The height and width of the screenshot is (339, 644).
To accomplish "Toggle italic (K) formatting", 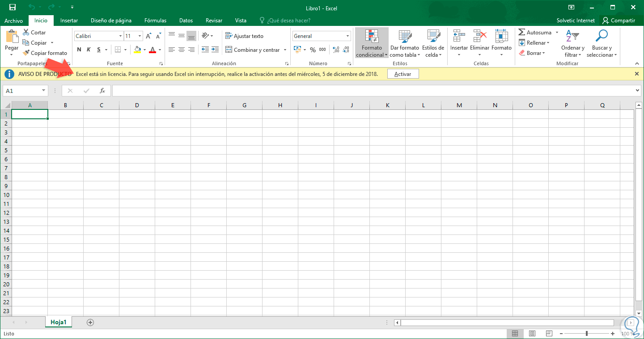I will point(89,50).
